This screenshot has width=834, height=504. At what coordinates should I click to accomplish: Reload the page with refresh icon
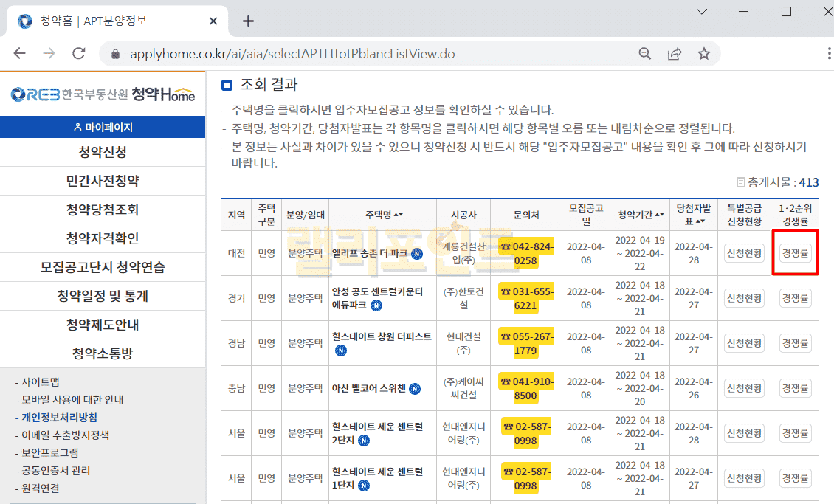[x=79, y=53]
